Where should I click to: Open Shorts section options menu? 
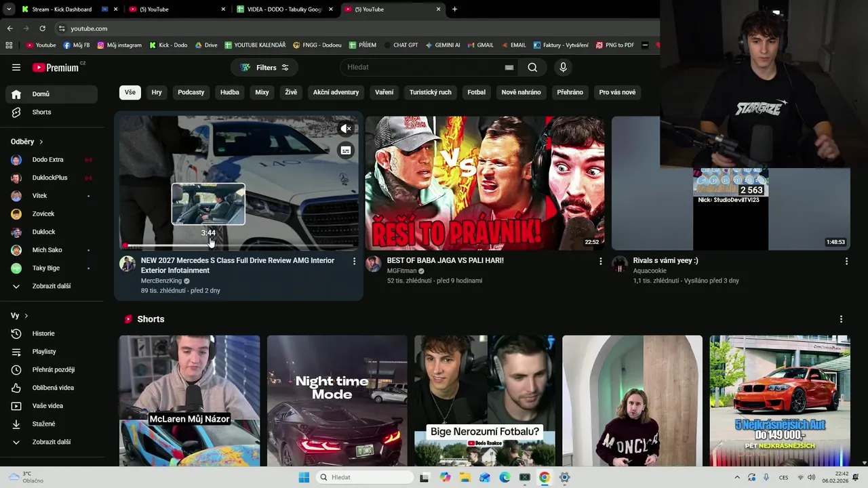click(x=841, y=319)
